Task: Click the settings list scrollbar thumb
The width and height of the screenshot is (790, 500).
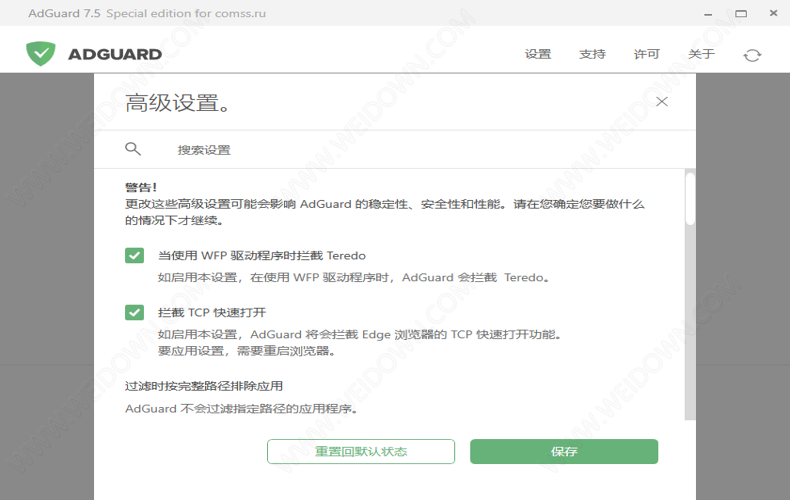Action: click(x=689, y=198)
